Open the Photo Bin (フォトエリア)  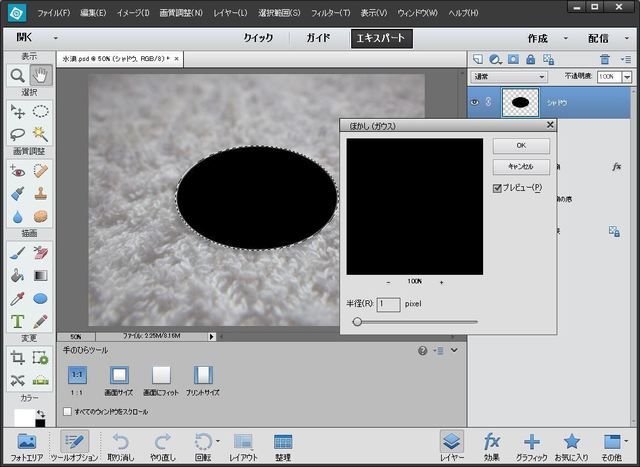click(27, 444)
